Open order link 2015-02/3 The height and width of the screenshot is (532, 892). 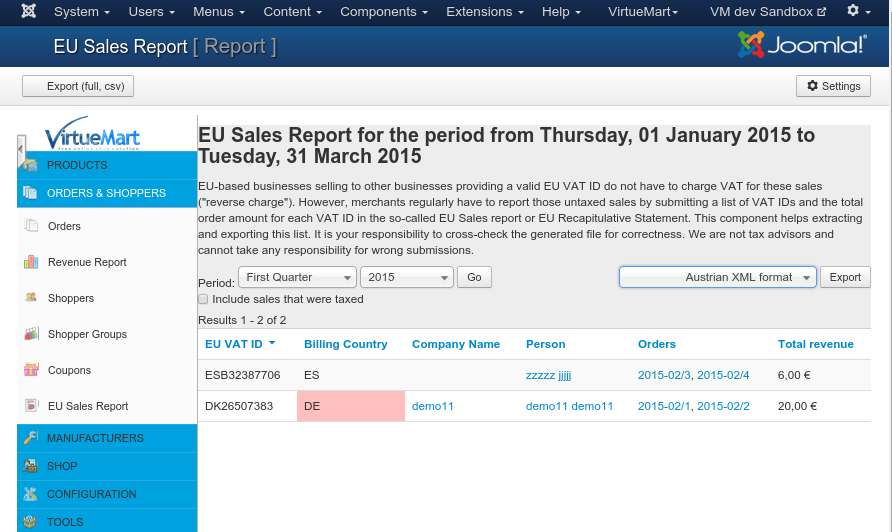point(663,375)
